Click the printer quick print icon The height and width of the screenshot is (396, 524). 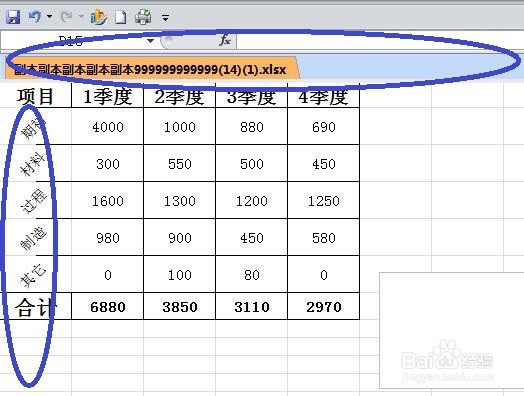tap(143, 17)
